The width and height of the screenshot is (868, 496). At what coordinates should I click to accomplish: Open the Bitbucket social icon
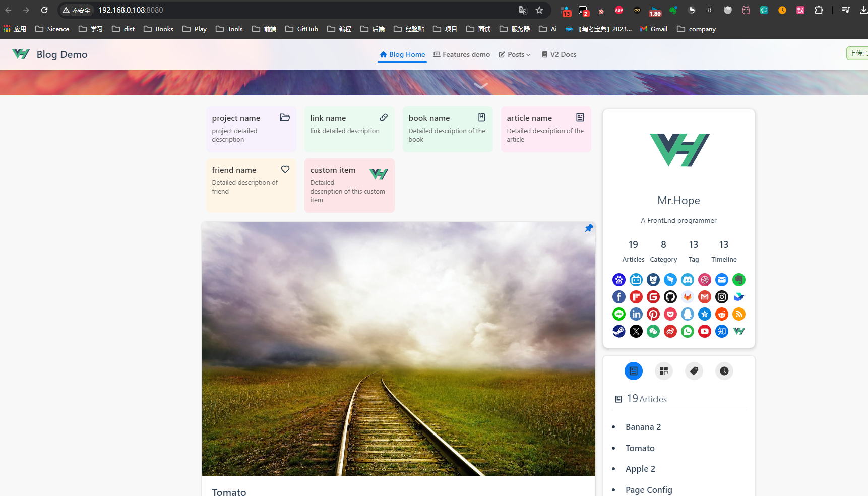click(653, 280)
